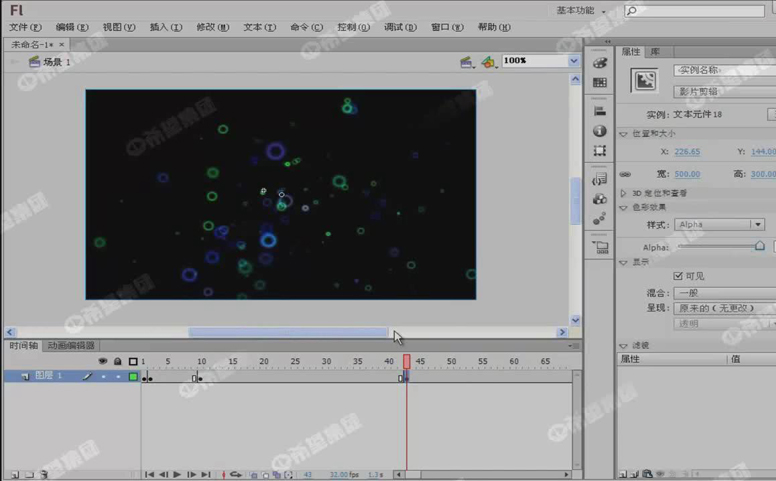
Task: Open the Swatches grid panel icon
Action: coord(599,82)
